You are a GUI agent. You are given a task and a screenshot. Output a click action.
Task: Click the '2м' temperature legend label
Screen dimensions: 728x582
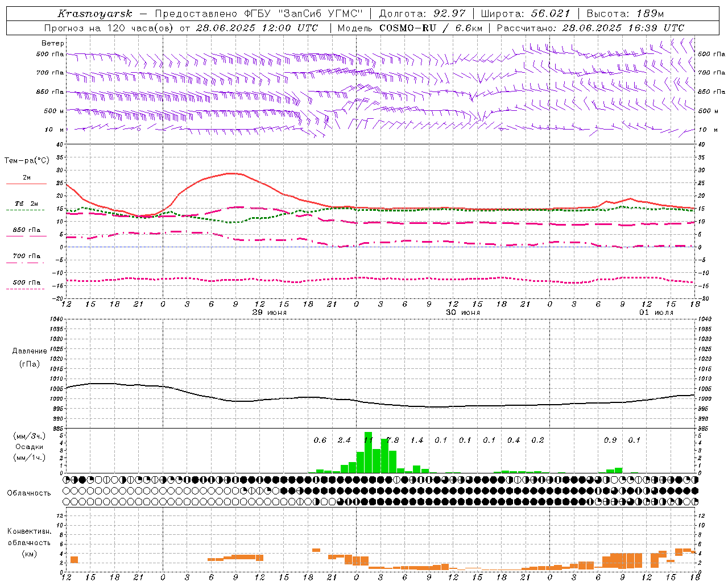27,177
